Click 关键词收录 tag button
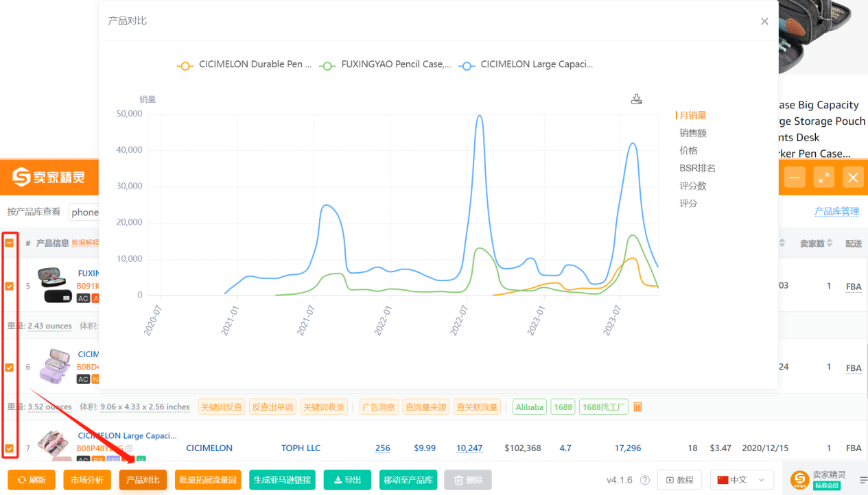Screen dimensions: 868x495 pyautogui.click(x=324, y=407)
